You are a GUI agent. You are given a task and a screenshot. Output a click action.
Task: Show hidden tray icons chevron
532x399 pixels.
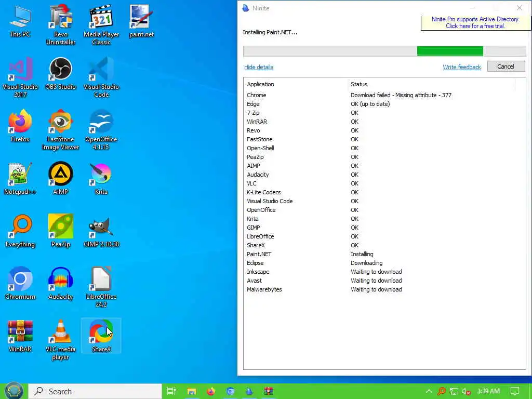[x=429, y=391]
